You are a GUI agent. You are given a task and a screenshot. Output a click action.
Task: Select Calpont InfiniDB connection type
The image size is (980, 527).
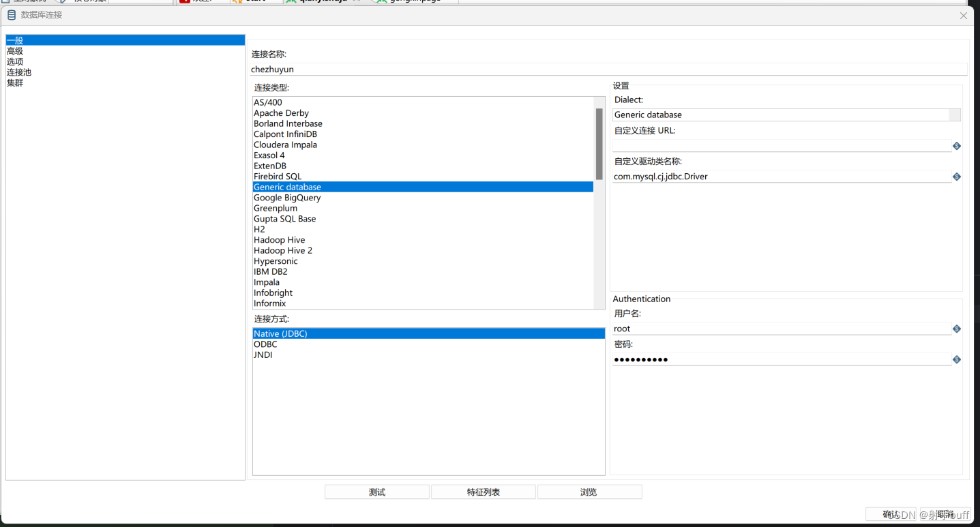[423, 134]
